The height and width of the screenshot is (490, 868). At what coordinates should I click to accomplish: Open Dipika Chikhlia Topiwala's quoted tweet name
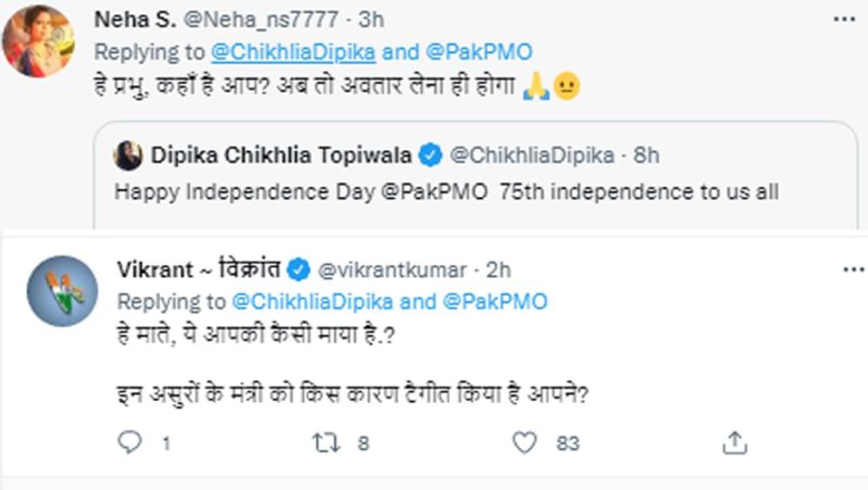point(281,156)
